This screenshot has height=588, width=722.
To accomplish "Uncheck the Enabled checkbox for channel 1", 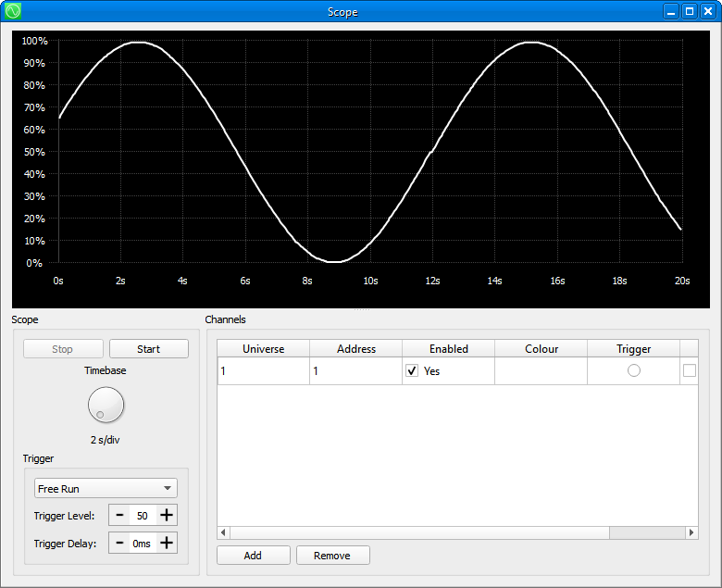I will [412, 370].
